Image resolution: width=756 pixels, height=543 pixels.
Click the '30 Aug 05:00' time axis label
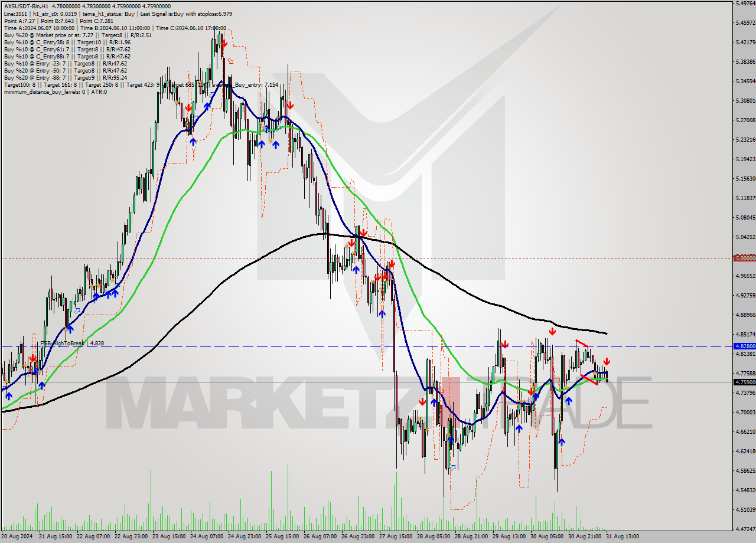548,536
